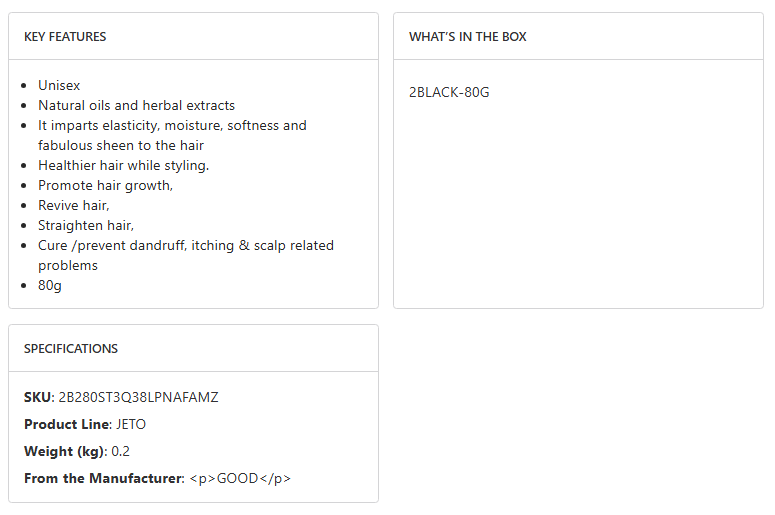This screenshot has width=775, height=515.
Task: Select the Unisex feature bullet
Action: (x=59, y=85)
